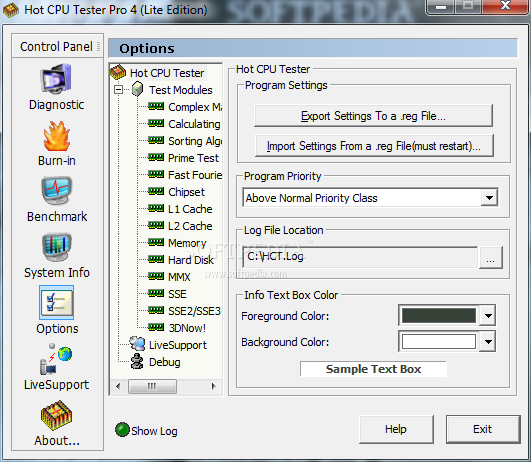
Task: Click the Exit button
Action: (483, 429)
